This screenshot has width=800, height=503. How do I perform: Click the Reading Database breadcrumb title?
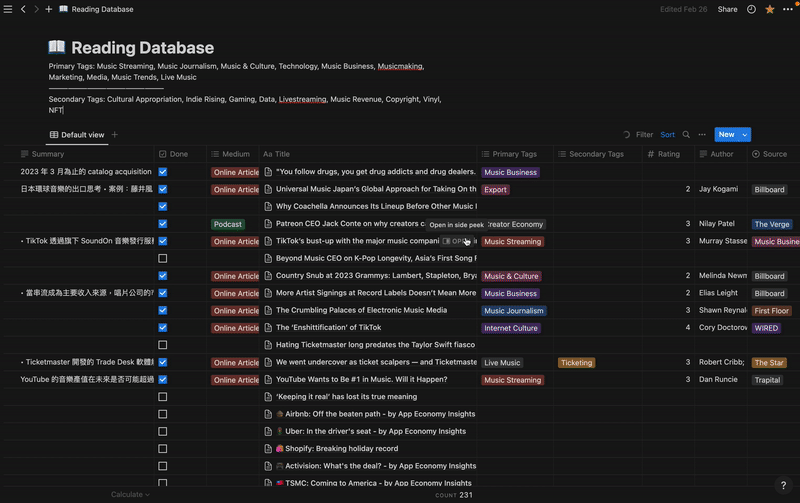coord(102,9)
